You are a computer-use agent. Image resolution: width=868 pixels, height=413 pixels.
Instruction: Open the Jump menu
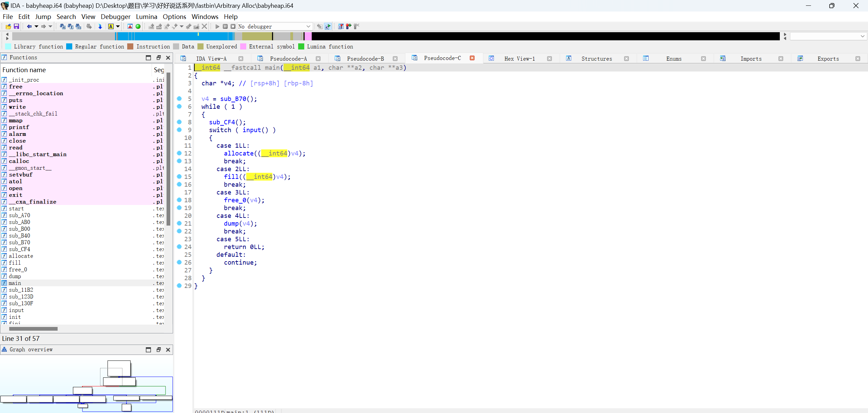[x=43, y=17]
